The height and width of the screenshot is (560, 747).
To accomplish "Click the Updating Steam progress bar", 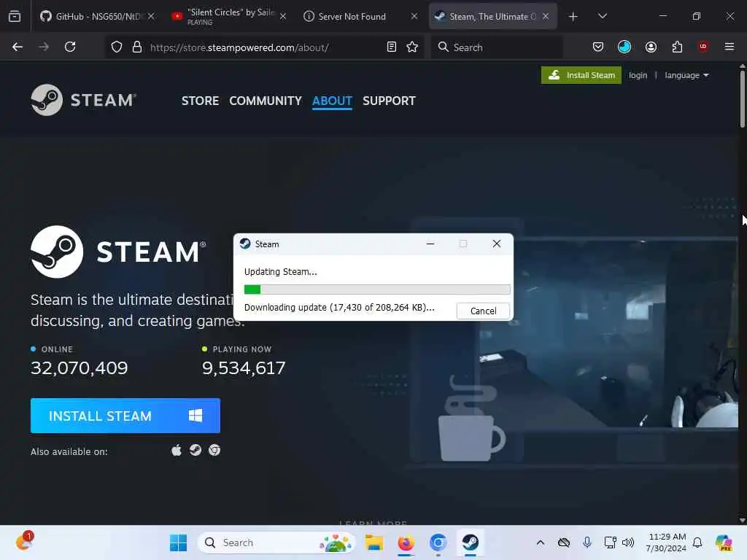I will pyautogui.click(x=377, y=289).
